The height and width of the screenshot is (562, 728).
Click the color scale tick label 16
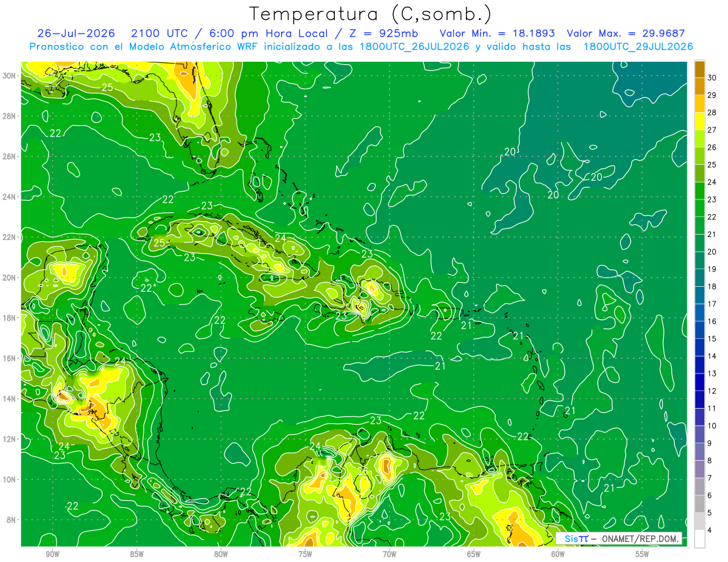point(712,321)
